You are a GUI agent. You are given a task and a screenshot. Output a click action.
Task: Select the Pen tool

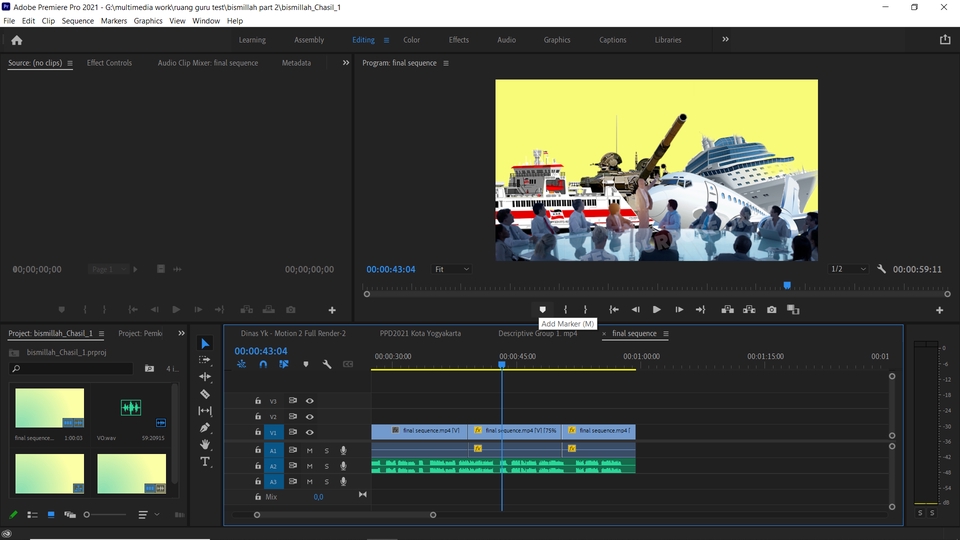tap(205, 427)
